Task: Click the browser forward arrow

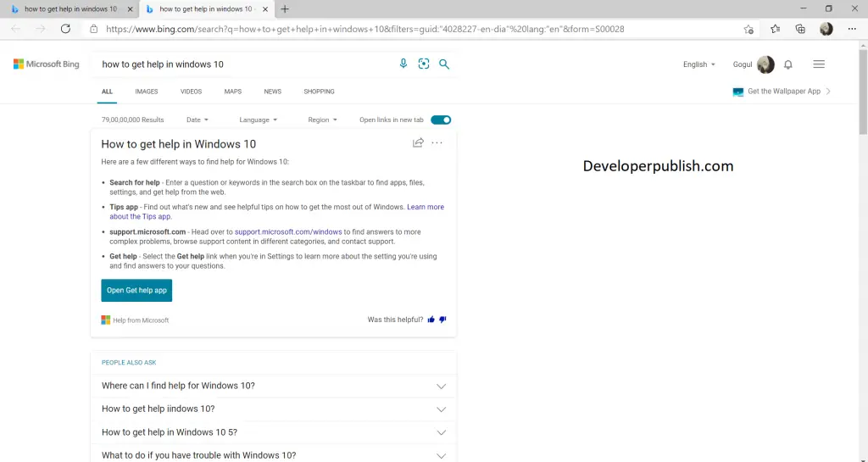Action: click(41, 29)
